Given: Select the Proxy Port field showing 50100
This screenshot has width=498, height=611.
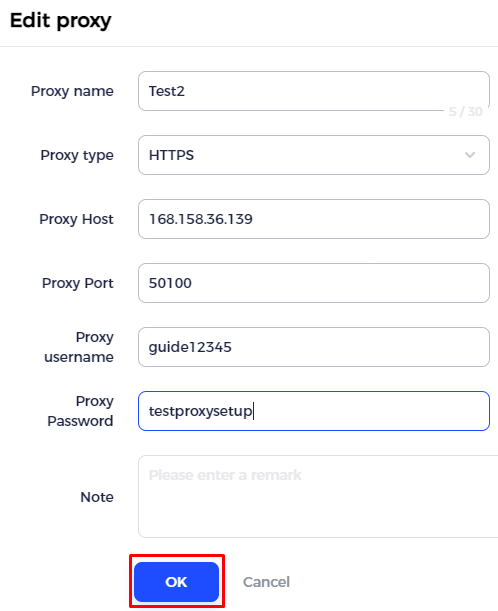Looking at the screenshot, I should [314, 283].
